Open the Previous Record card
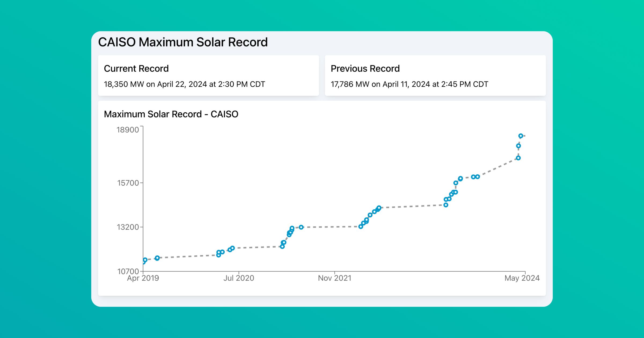 (x=435, y=76)
